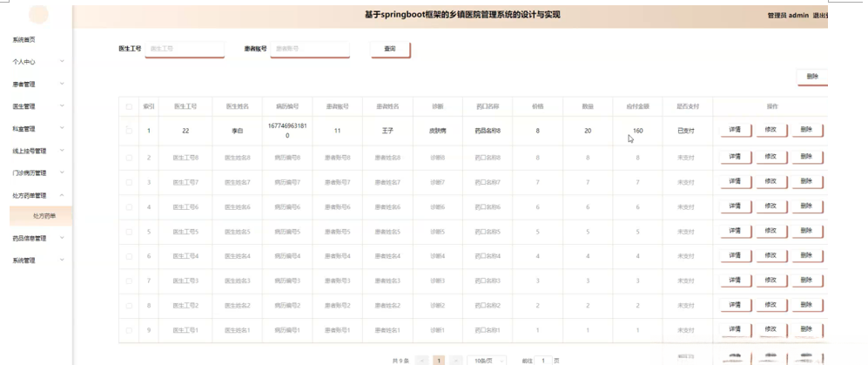Click 修改 for row 医生工号7
Image resolution: width=868 pixels, height=365 pixels.
(770, 182)
